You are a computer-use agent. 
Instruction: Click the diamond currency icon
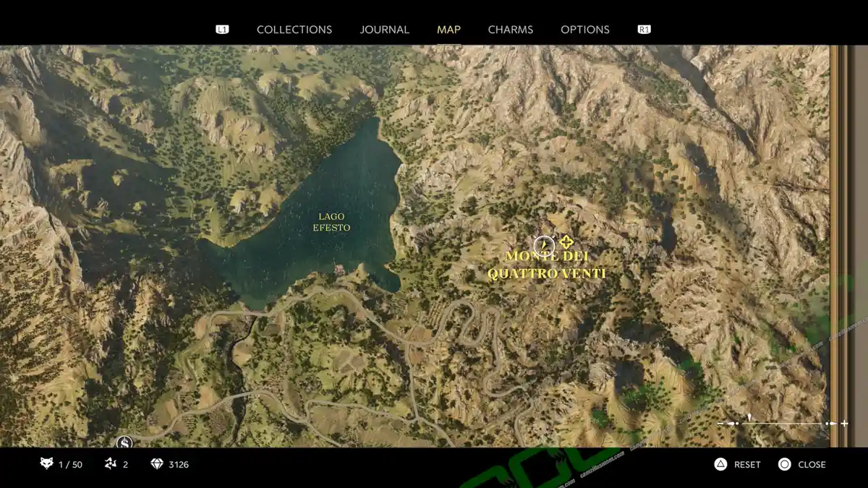[157, 464]
